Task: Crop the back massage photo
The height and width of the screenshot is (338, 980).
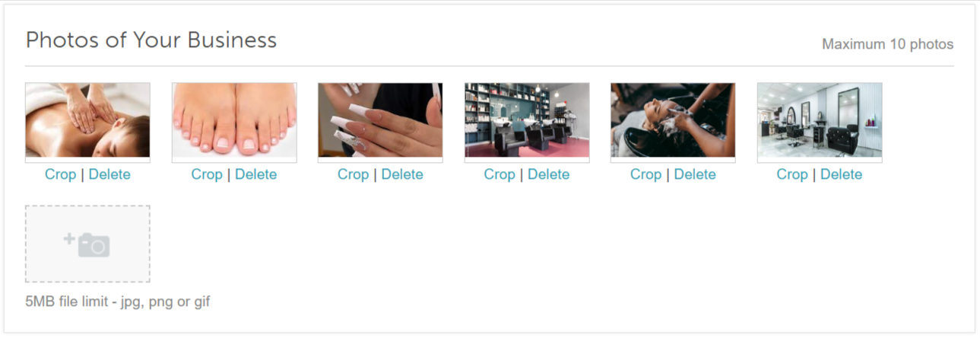Action: (x=60, y=174)
